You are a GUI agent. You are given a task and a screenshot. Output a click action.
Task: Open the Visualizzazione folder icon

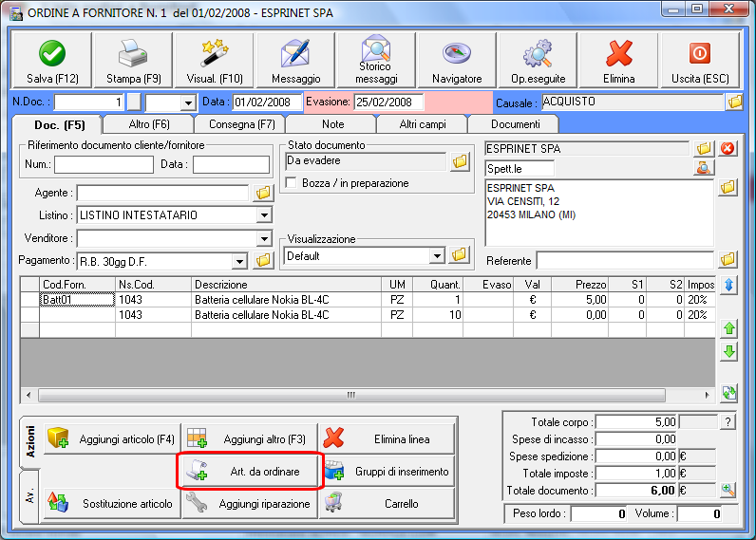(459, 254)
